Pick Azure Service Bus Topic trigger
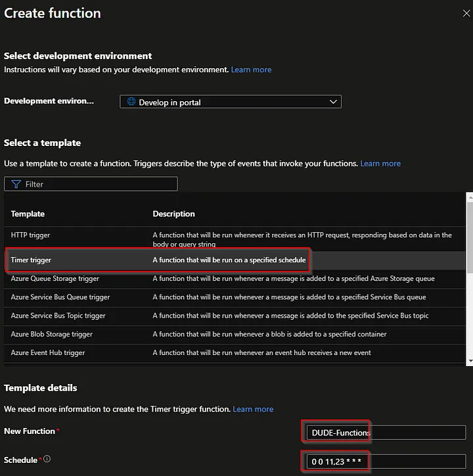The image size is (473, 476). (58, 316)
